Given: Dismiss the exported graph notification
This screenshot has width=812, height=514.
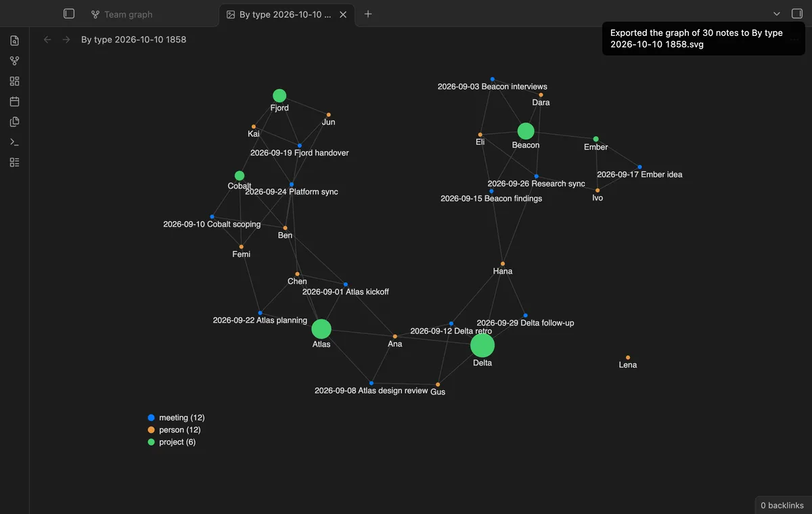Looking at the screenshot, I should pyautogui.click(x=703, y=39).
